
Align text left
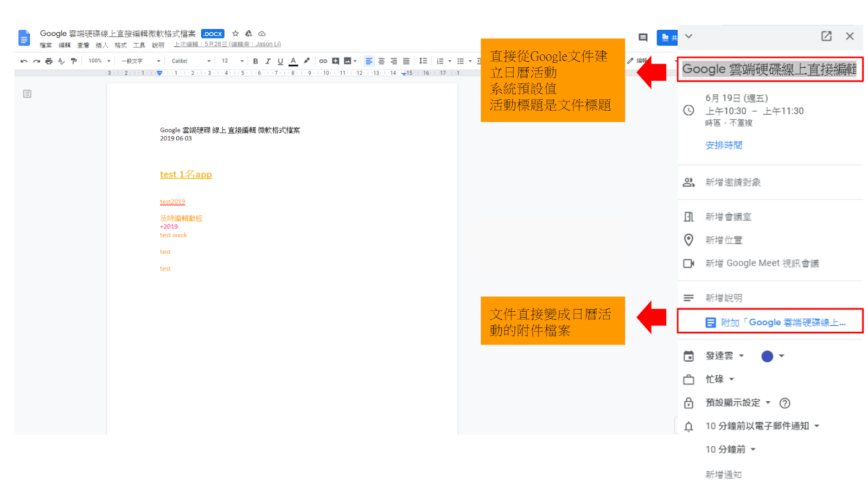pyautogui.click(x=369, y=61)
